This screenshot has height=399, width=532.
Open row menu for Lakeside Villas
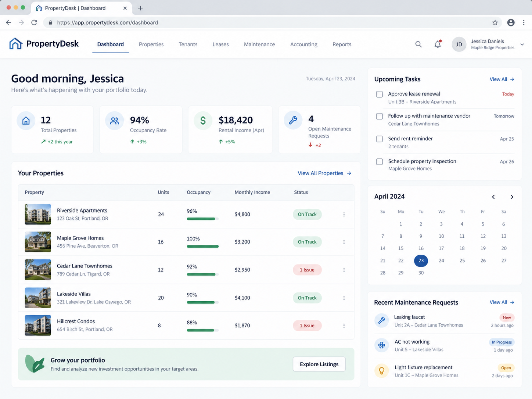(x=344, y=298)
